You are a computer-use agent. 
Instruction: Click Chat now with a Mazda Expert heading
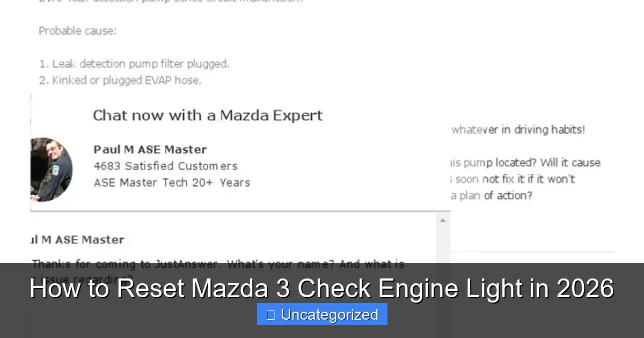(x=208, y=115)
